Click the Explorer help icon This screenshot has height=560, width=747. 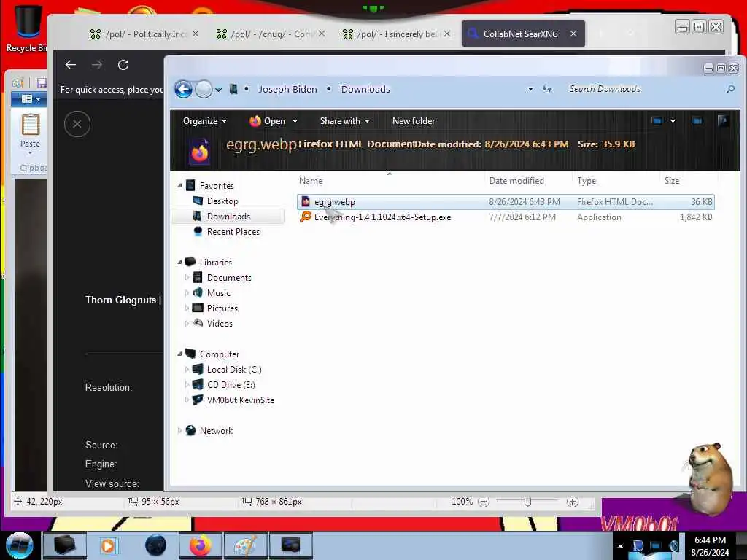point(723,121)
